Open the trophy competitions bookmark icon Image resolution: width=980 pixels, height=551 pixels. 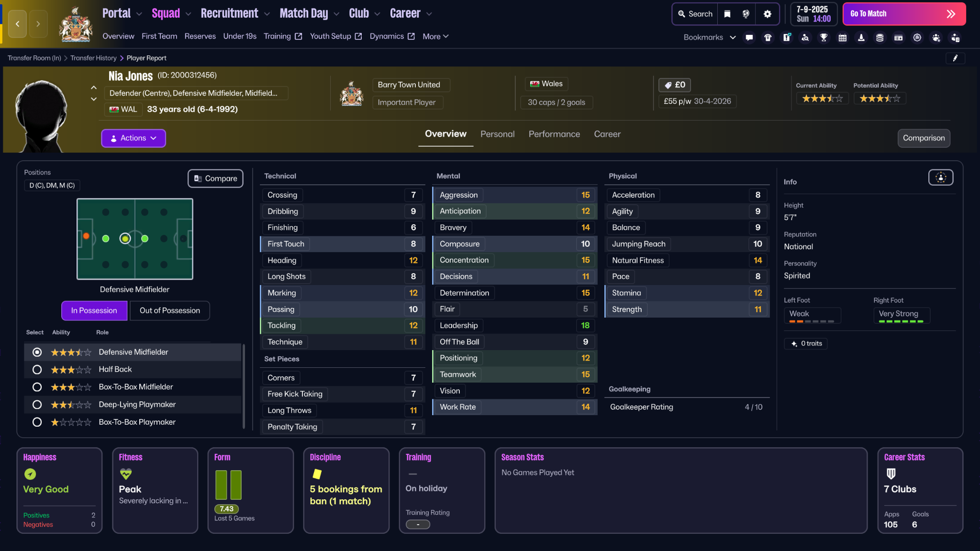coord(824,37)
